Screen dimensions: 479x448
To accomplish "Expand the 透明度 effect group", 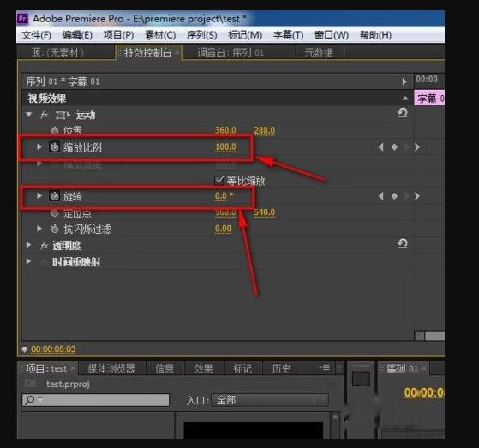I will click(29, 245).
